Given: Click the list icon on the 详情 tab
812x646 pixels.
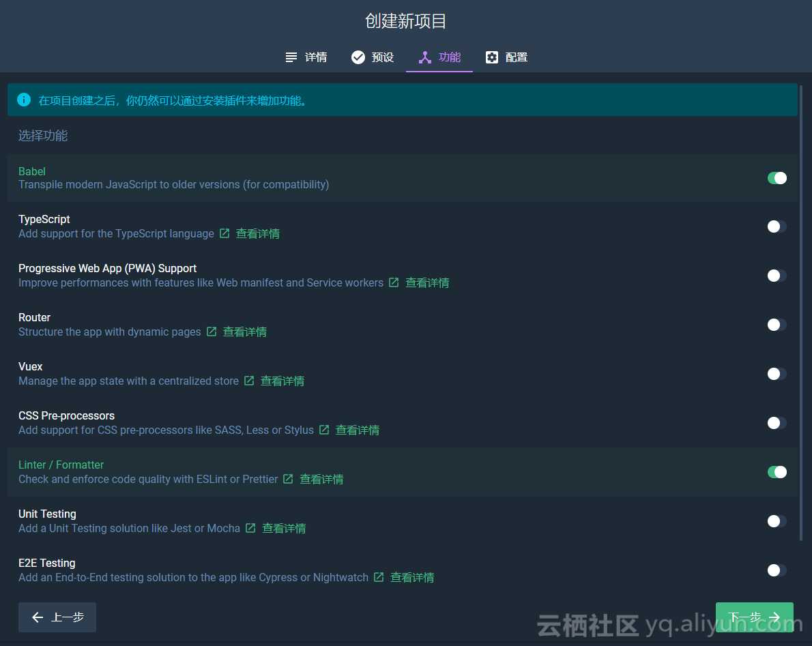Looking at the screenshot, I should pyautogui.click(x=292, y=57).
